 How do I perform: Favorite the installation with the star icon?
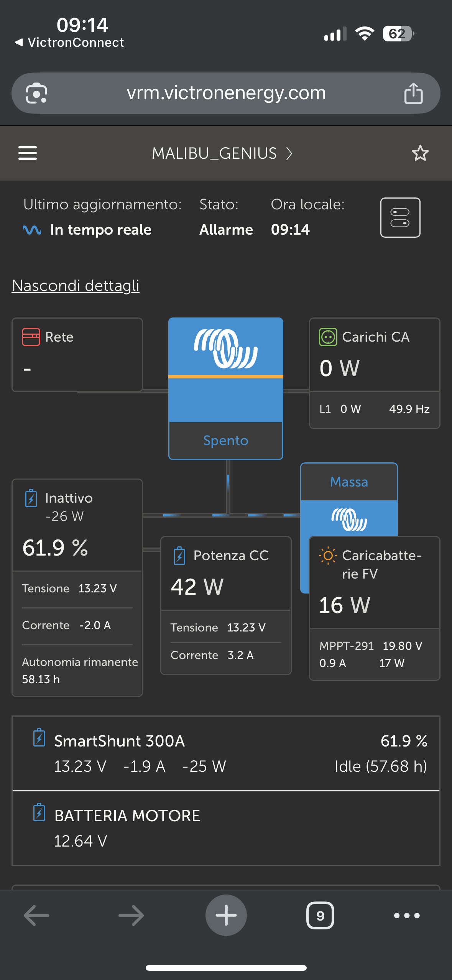tap(420, 153)
